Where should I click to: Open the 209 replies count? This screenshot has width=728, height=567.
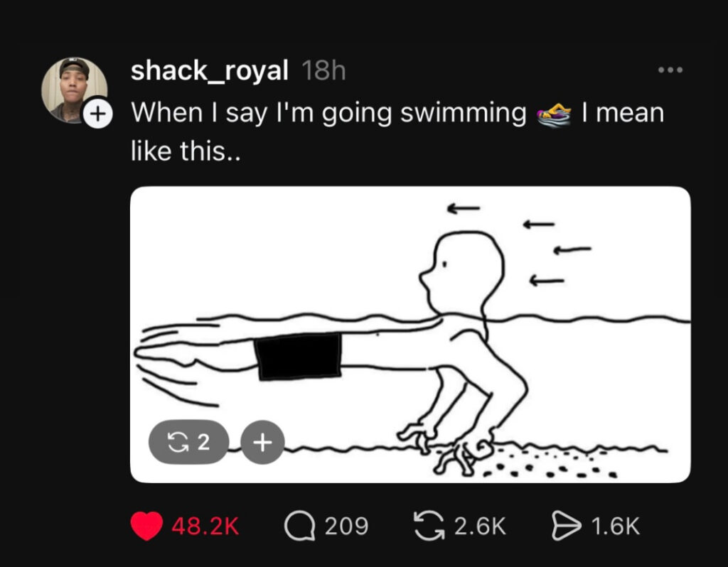[x=347, y=526]
